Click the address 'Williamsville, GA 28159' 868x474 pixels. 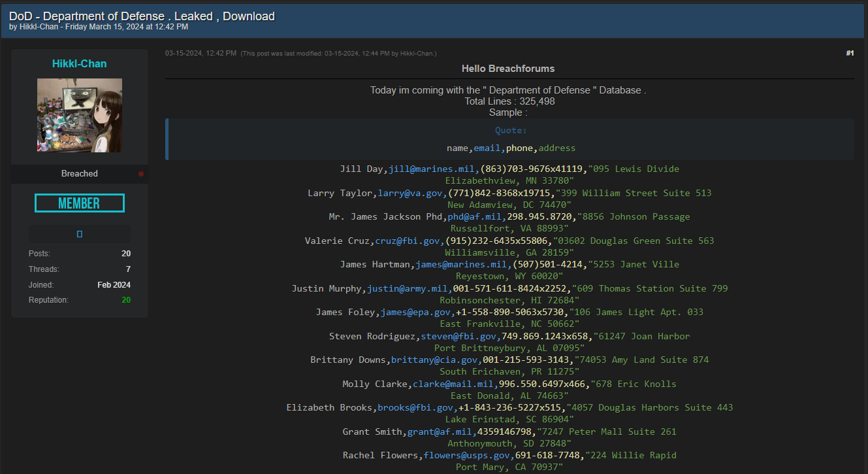click(x=509, y=252)
